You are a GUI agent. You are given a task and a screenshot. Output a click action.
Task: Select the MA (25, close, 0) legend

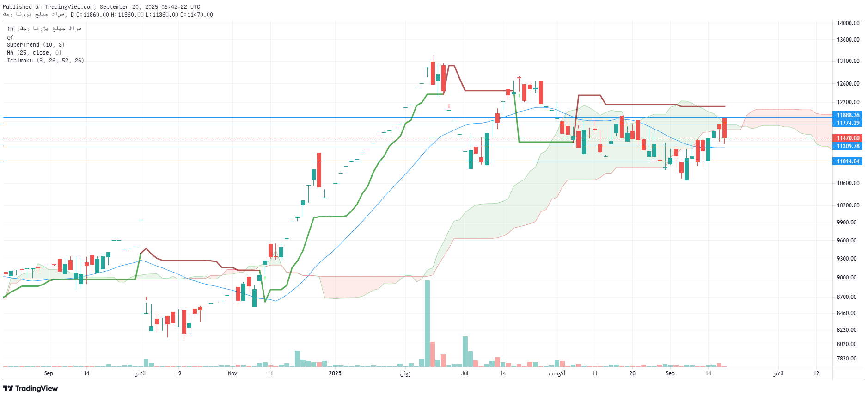[x=34, y=53]
